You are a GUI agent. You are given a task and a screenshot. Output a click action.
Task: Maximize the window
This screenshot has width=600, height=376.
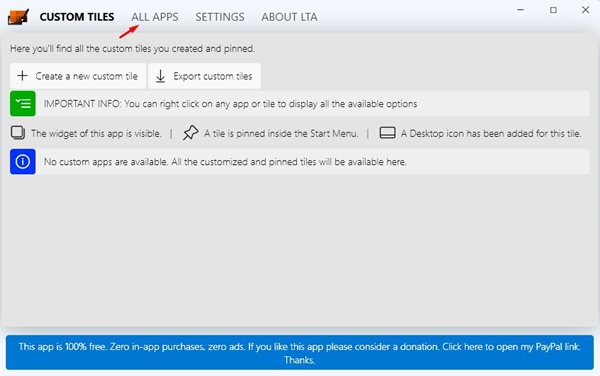pyautogui.click(x=553, y=10)
